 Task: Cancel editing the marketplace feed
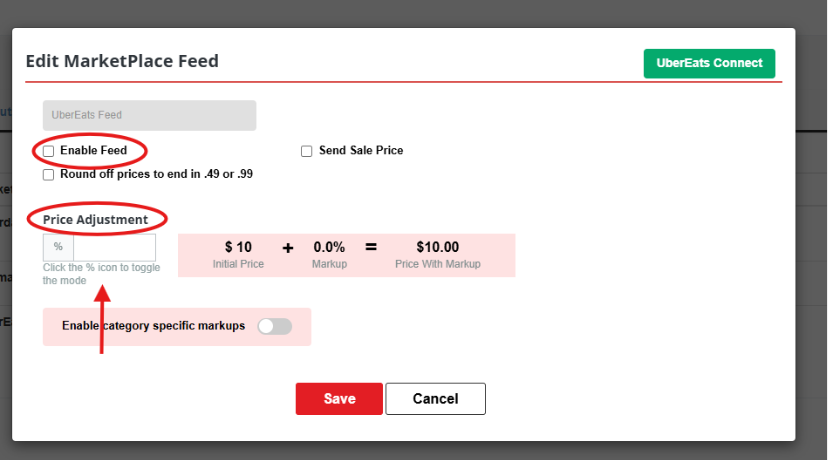click(x=436, y=399)
